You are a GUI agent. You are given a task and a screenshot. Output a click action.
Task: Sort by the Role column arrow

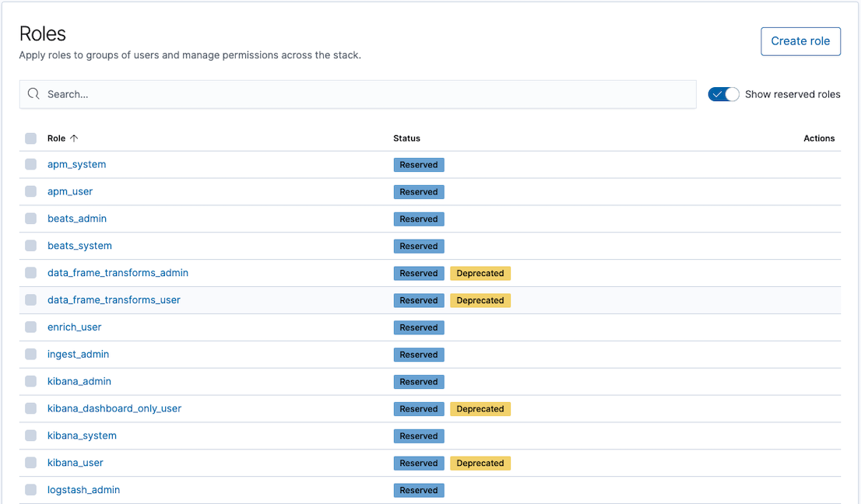[x=74, y=138]
